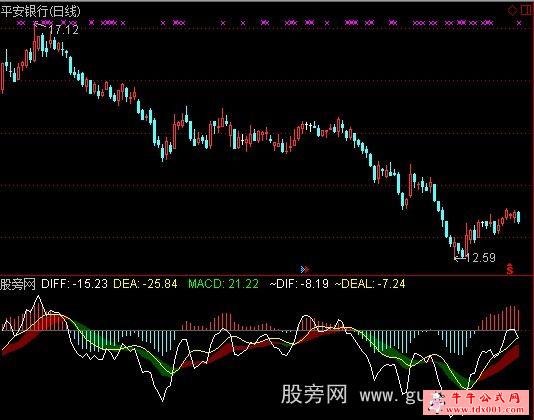Click the 股旁网 indicator name label

(18, 284)
